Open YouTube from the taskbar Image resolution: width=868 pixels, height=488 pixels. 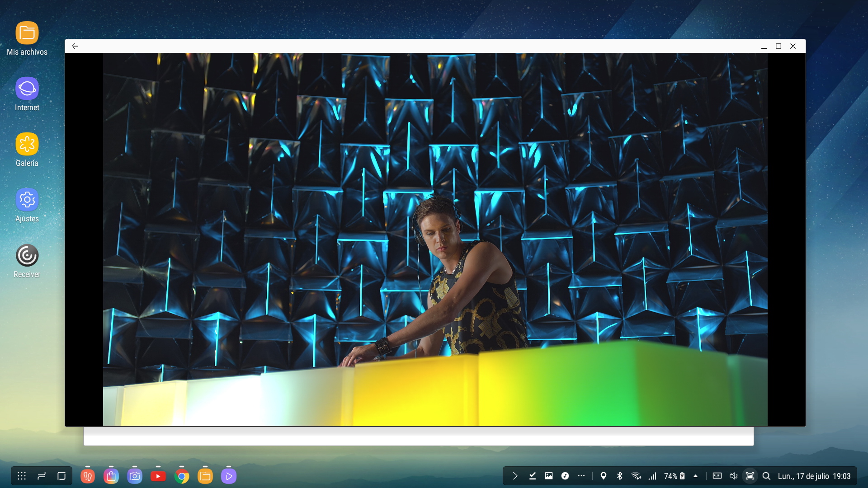point(158,476)
